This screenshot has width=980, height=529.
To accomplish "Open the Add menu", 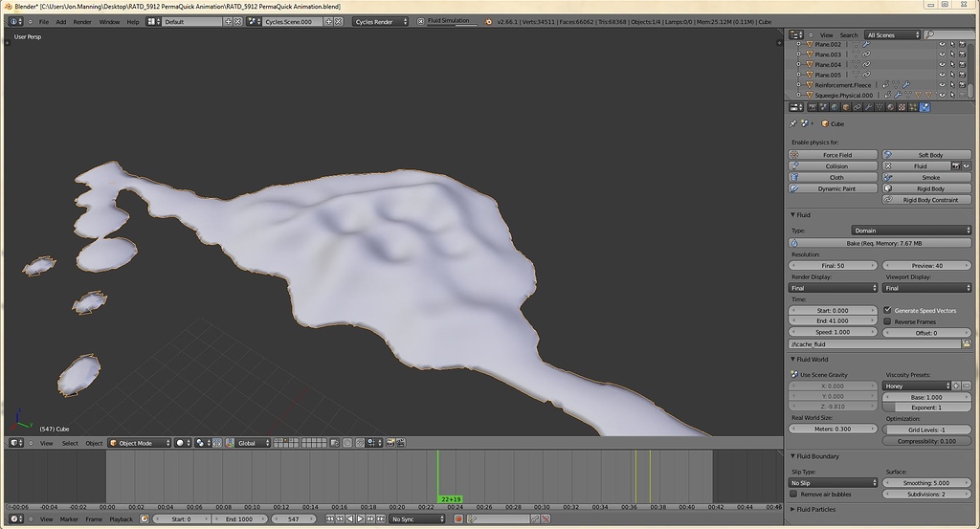I will click(60, 22).
